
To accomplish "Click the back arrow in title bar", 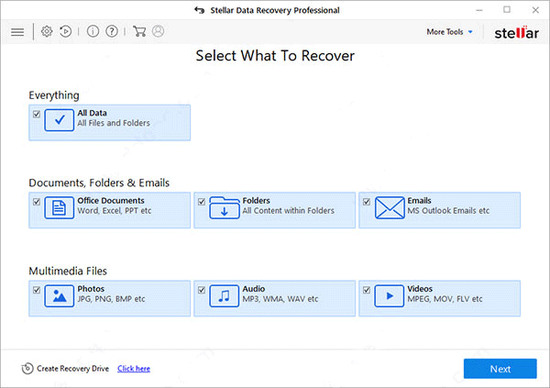I will pyautogui.click(x=199, y=10).
